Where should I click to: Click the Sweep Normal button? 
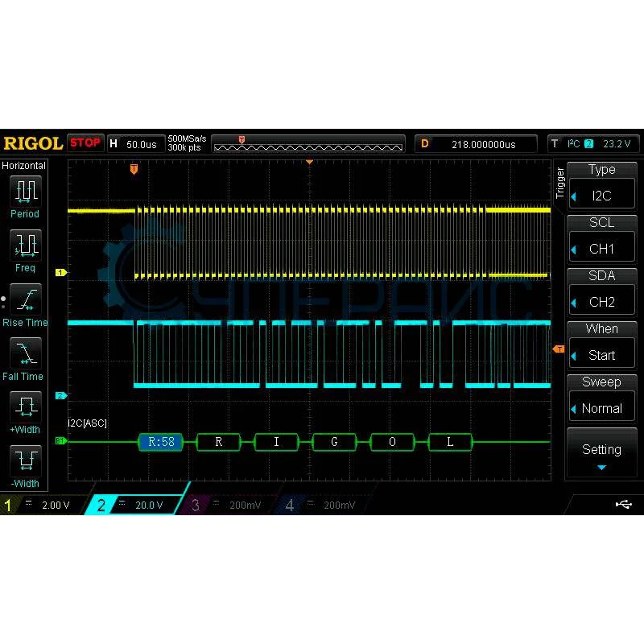pyautogui.click(x=601, y=398)
